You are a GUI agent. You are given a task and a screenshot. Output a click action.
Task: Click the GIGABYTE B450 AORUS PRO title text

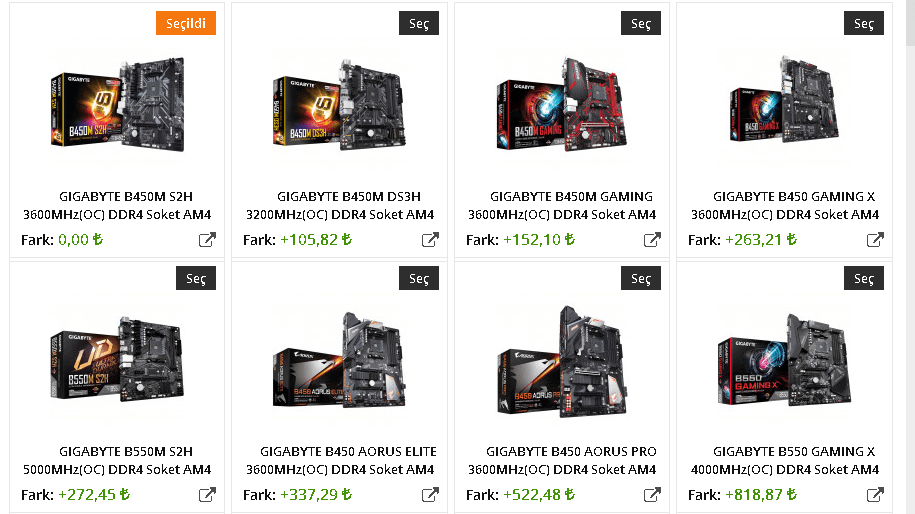click(571, 452)
